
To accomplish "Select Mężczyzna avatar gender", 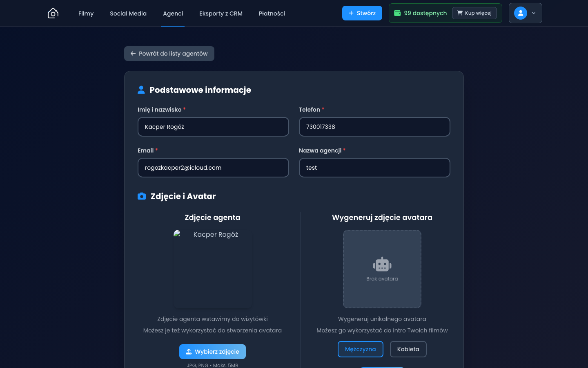I will [361, 349].
